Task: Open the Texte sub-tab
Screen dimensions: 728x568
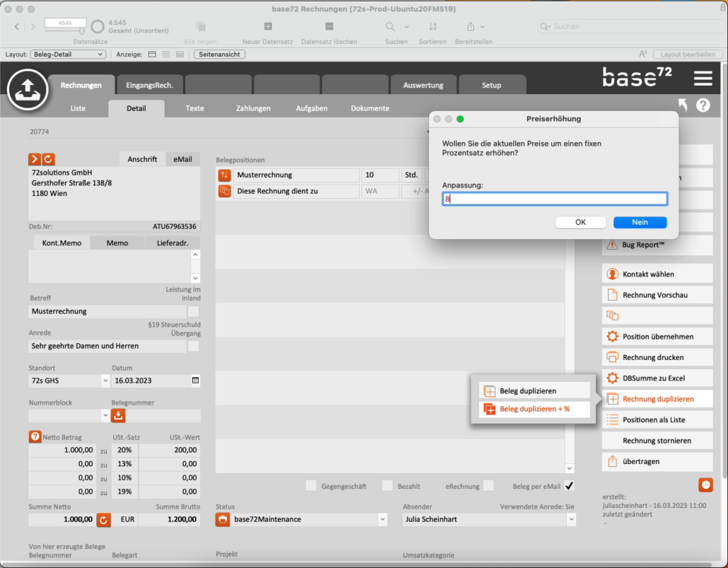Action: coord(194,108)
